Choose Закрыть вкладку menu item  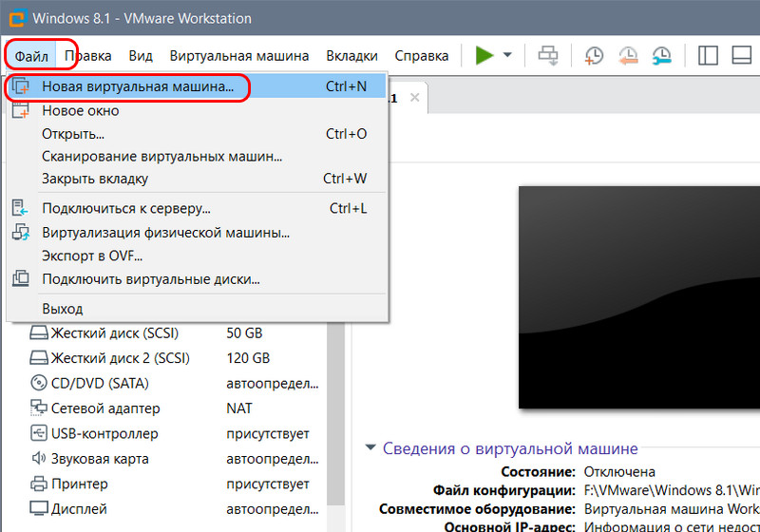(x=197, y=179)
